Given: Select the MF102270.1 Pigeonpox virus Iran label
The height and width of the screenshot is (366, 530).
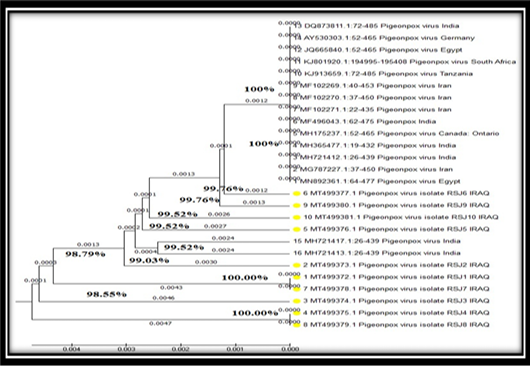Looking at the screenshot, I should point(372,98).
